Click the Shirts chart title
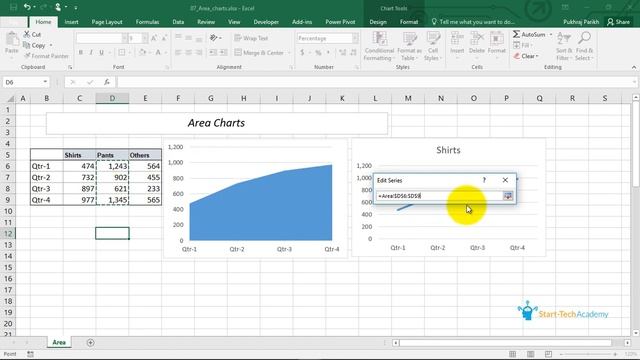 pyautogui.click(x=448, y=150)
